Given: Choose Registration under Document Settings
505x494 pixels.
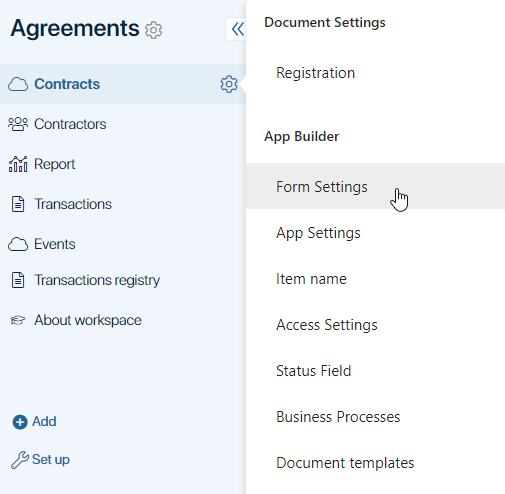Looking at the screenshot, I should [375, 73].
